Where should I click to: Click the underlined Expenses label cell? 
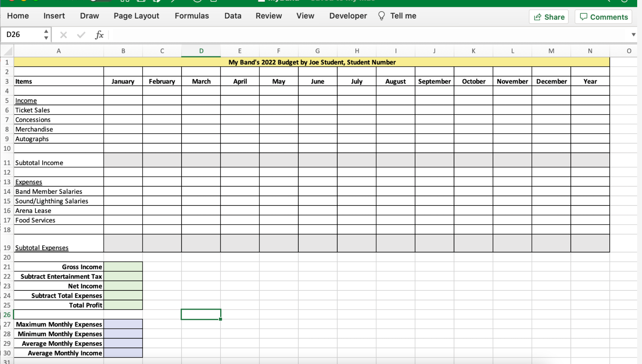coord(59,182)
